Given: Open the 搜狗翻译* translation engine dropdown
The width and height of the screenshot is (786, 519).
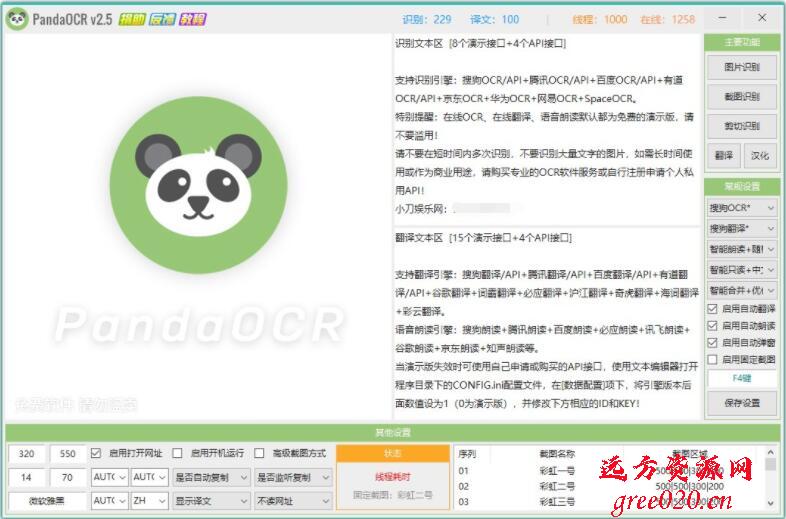Looking at the screenshot, I should tap(741, 228).
